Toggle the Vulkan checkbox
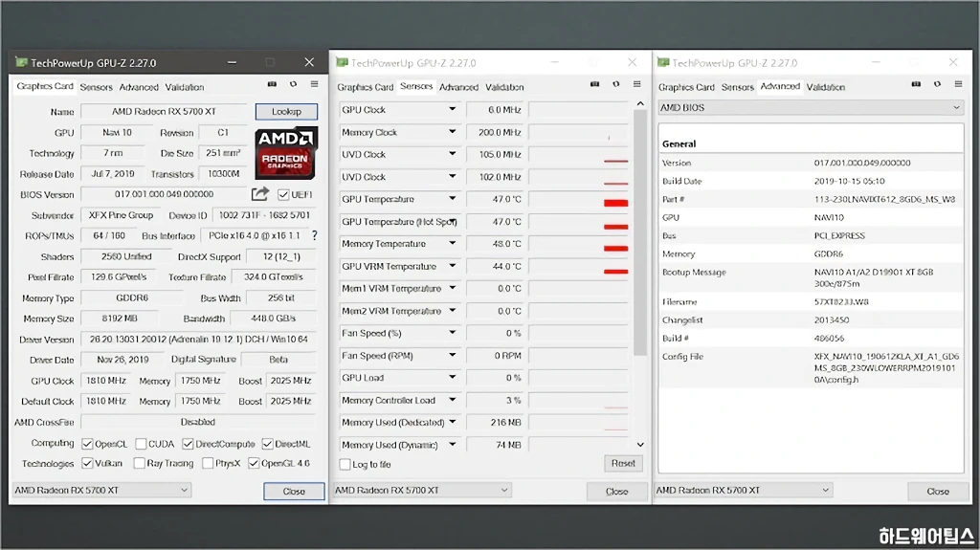 (x=87, y=463)
